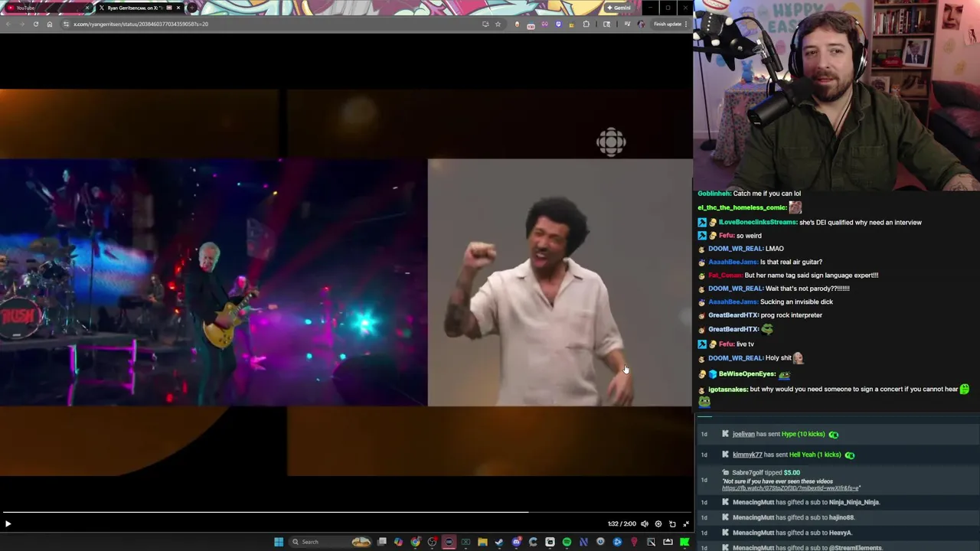980x551 pixels.
Task: View site information icon beside URL
Action: pos(65,24)
